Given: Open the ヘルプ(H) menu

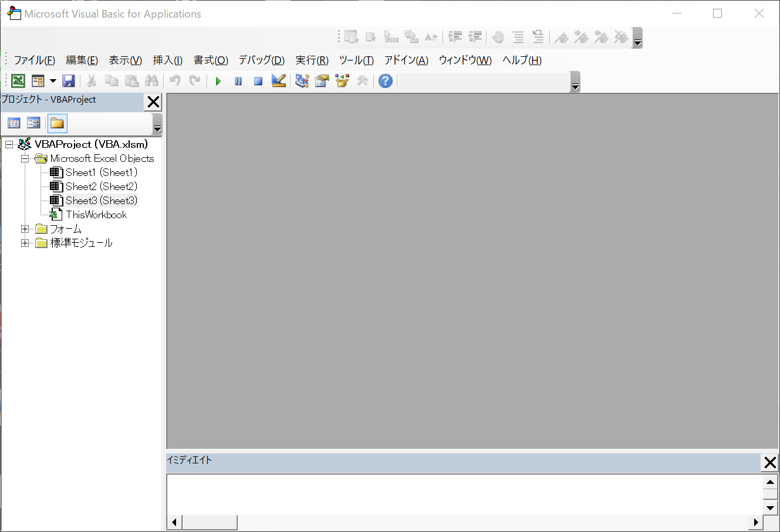Looking at the screenshot, I should tap(522, 60).
